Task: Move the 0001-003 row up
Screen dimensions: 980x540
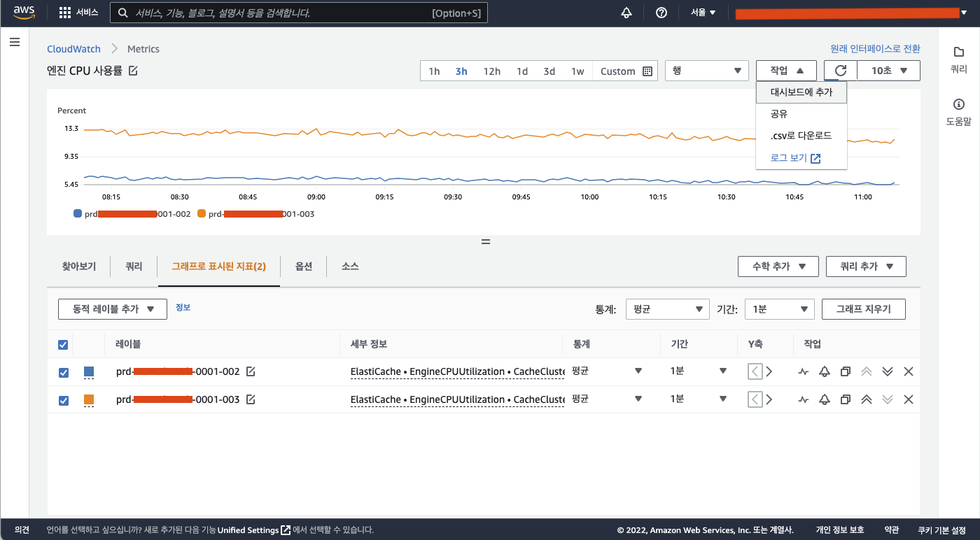Action: (x=867, y=399)
